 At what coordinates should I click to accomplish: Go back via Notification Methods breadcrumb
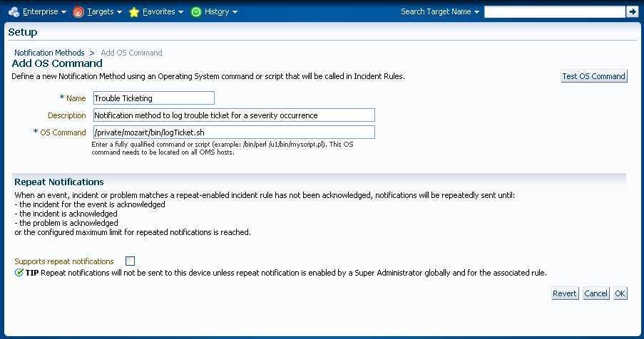click(49, 53)
